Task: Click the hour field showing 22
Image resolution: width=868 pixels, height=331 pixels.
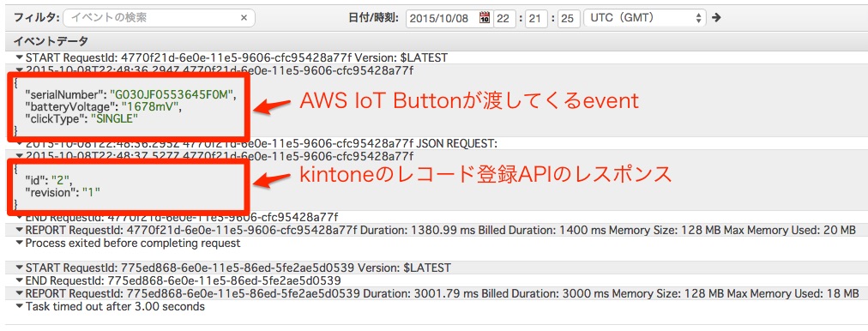Action: point(504,18)
